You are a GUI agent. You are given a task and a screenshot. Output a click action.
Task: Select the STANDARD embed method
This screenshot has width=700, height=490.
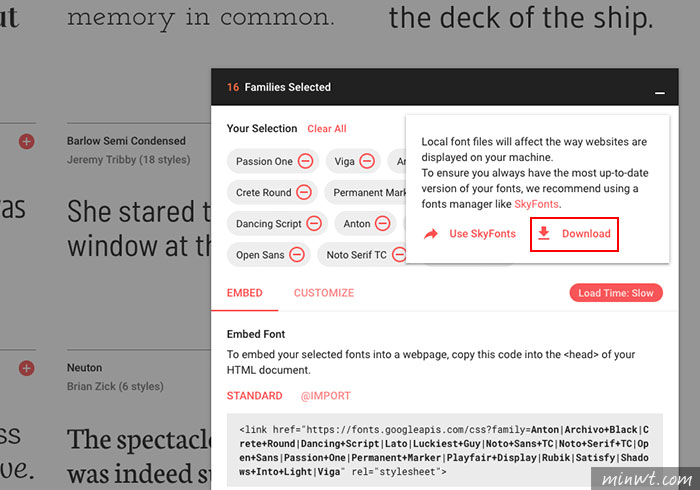coord(254,396)
